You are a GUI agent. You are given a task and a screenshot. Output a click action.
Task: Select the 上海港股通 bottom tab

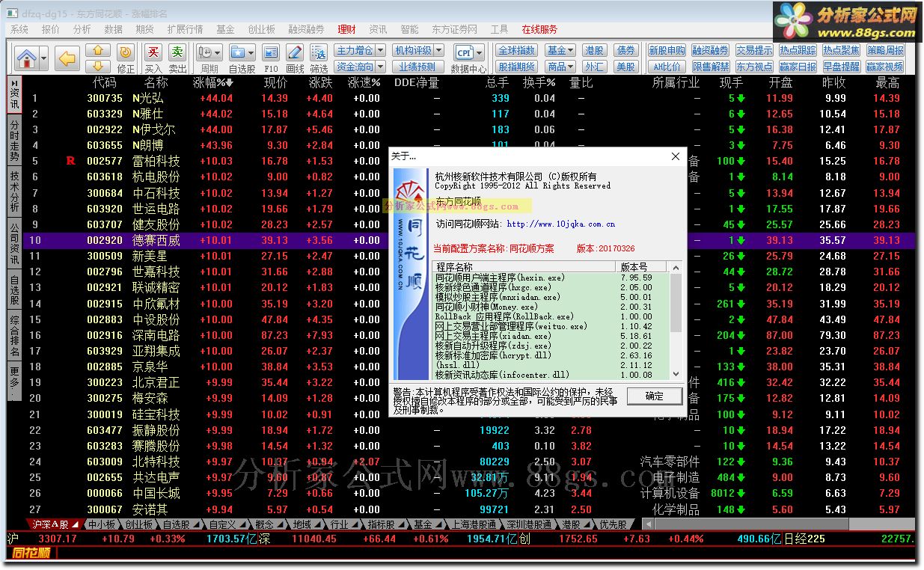(473, 524)
